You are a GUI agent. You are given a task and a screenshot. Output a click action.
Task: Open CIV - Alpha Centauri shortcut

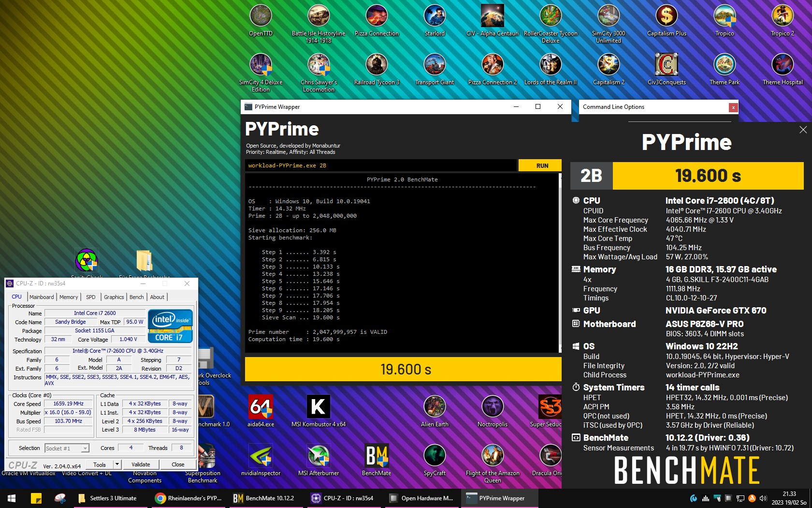click(493, 20)
